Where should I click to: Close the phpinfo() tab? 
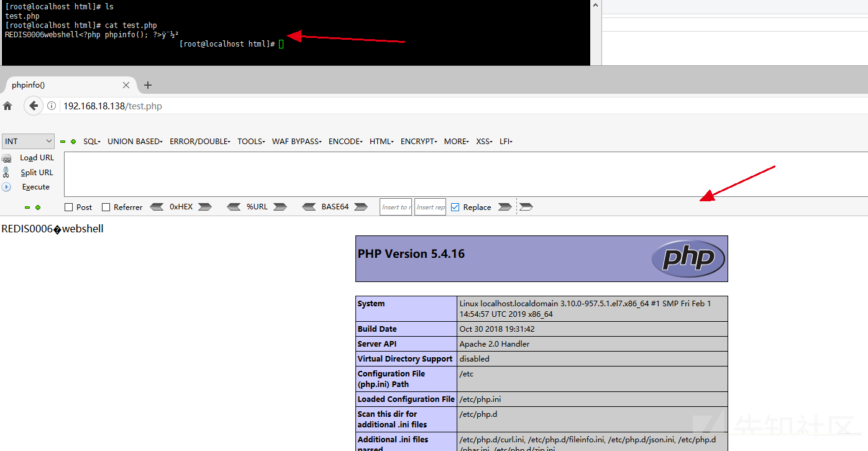[126, 85]
